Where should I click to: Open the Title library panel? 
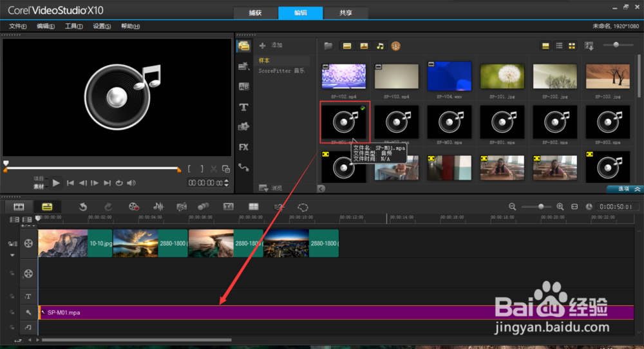(x=243, y=107)
